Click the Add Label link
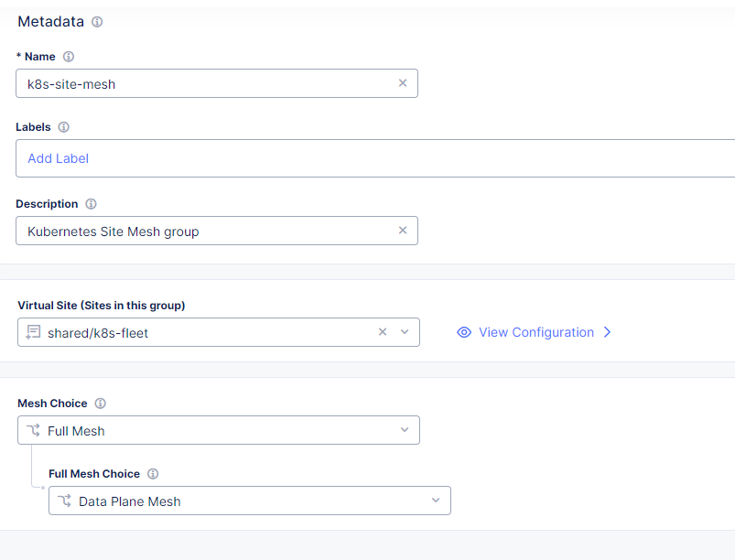 coord(58,158)
